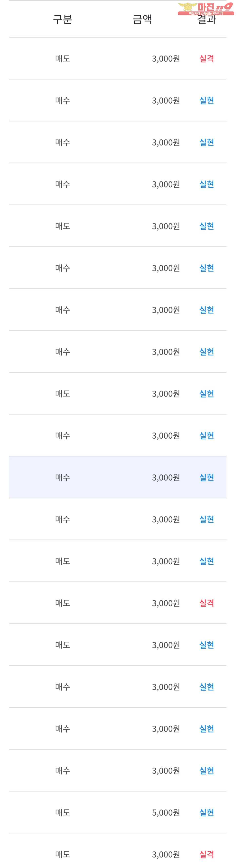Image resolution: width=237 pixels, height=868 pixels.
Task: Click the 마진119 logo at top
Action: coord(206,9)
